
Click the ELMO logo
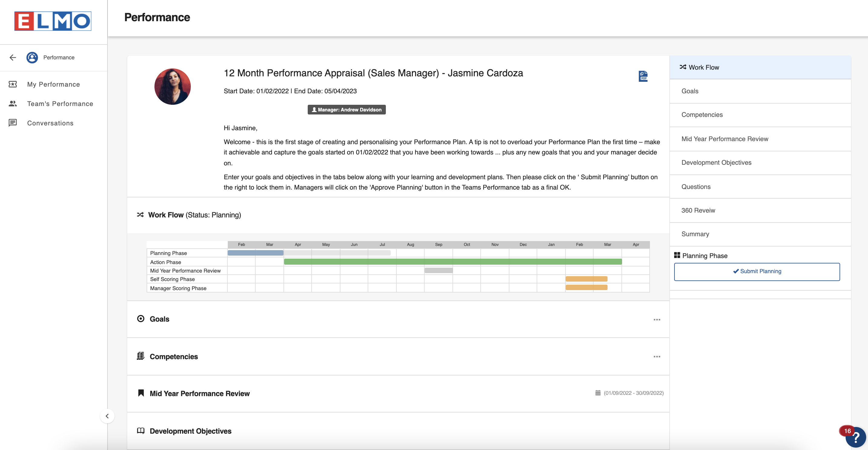pyautogui.click(x=53, y=21)
